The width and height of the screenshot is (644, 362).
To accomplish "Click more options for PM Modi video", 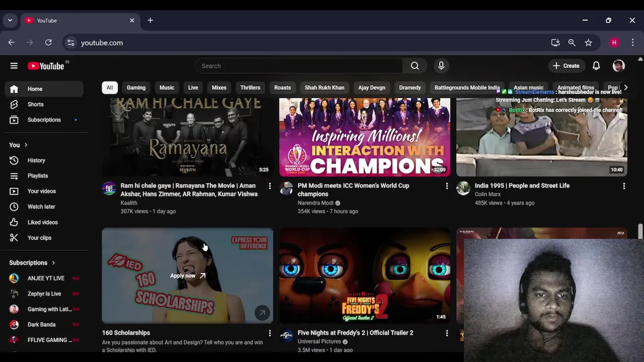I will click(x=447, y=186).
